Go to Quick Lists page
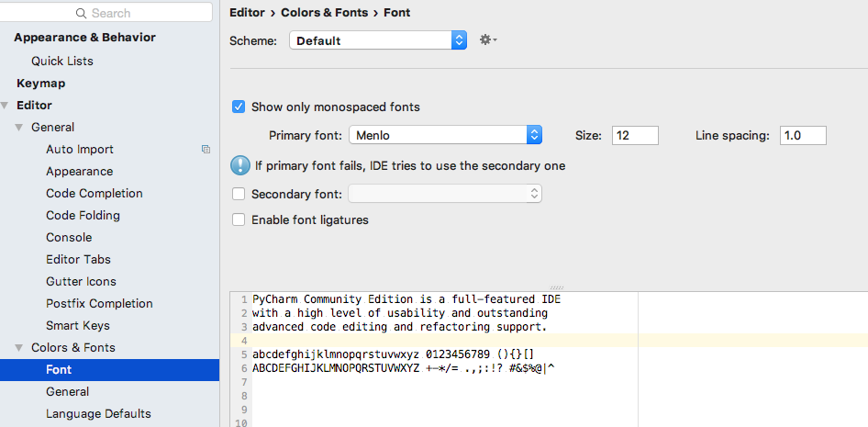 (62, 61)
